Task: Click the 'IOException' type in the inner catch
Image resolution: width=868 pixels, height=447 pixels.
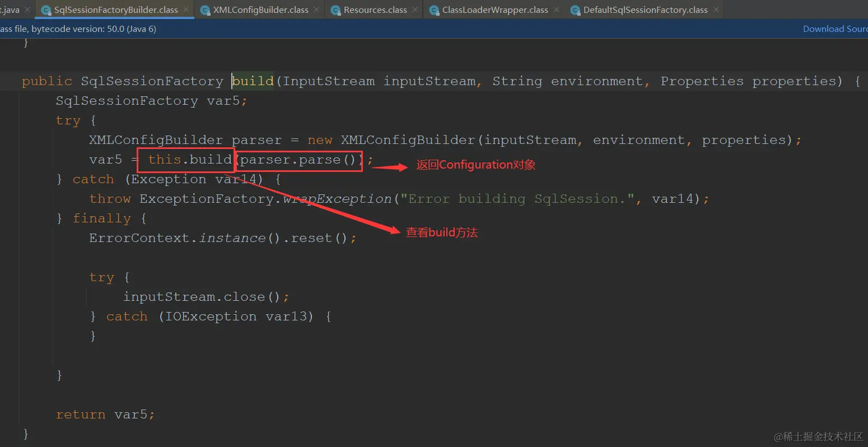Action: [x=211, y=316]
